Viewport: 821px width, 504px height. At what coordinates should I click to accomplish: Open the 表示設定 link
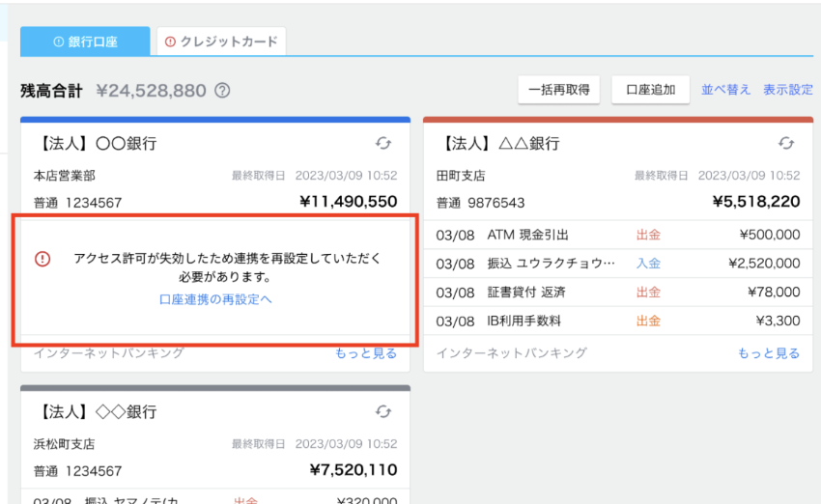click(x=787, y=90)
